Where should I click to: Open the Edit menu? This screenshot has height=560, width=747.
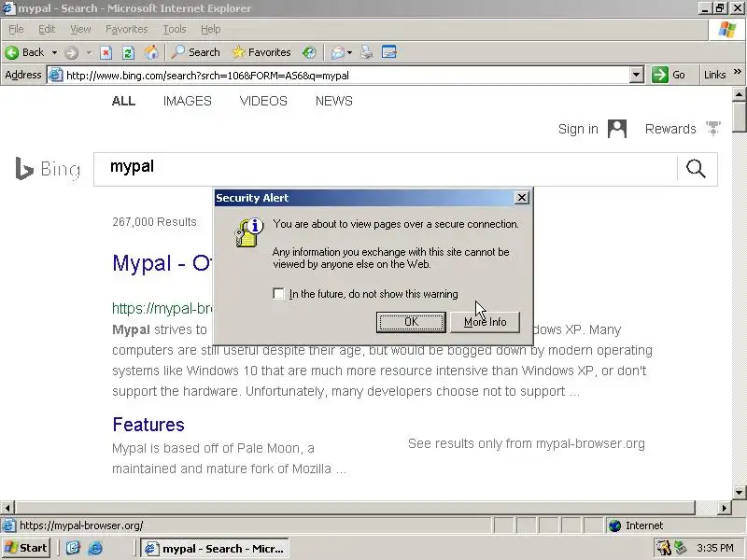click(x=47, y=30)
